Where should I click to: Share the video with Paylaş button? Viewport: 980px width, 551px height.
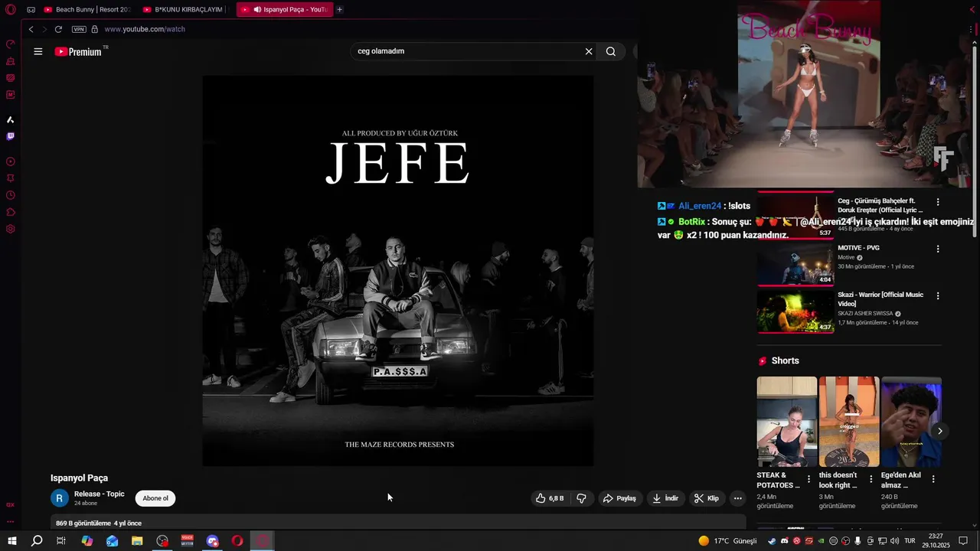619,498
